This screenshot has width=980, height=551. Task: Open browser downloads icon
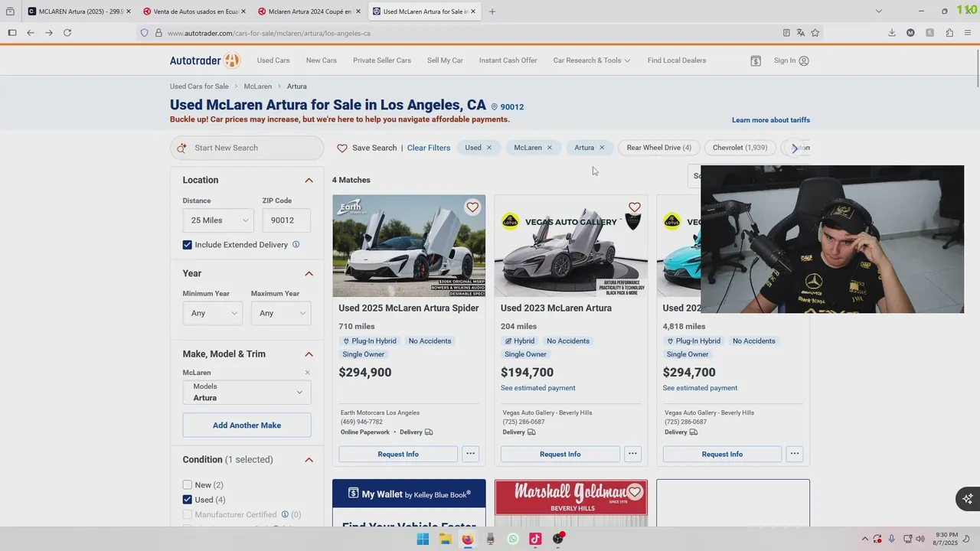coord(892,33)
